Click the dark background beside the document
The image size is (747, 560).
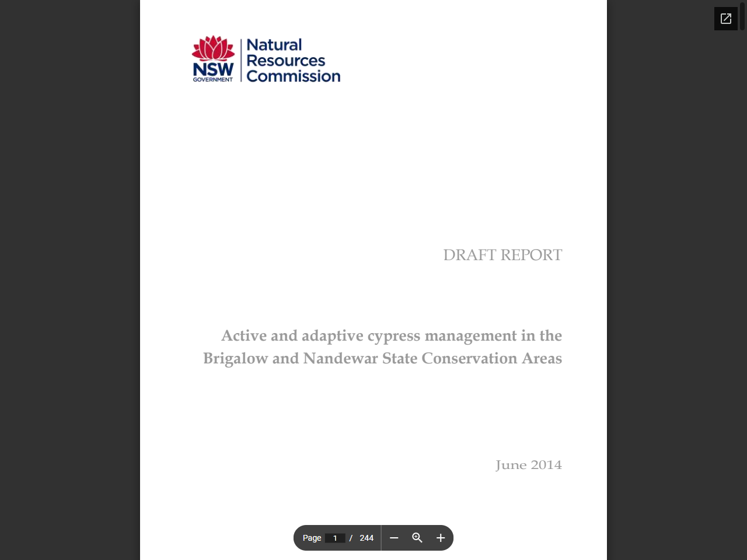pos(70,280)
